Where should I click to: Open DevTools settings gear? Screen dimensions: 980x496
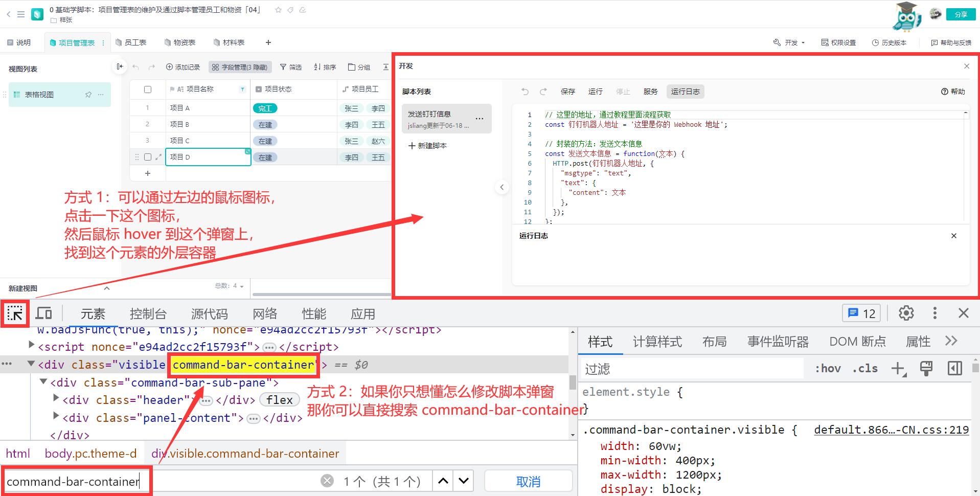coord(906,313)
